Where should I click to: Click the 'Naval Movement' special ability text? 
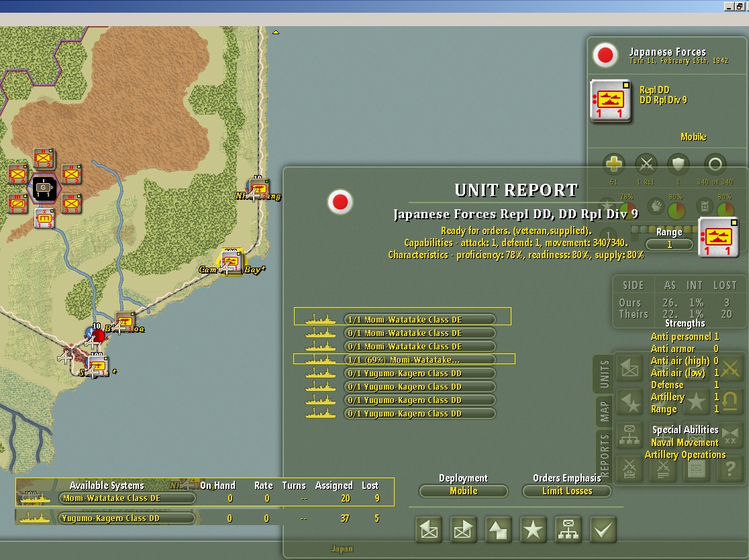click(x=685, y=443)
